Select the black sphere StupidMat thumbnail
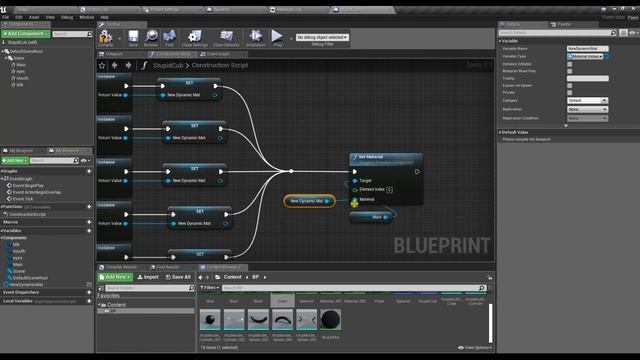The width and height of the screenshot is (640, 360). click(330, 320)
